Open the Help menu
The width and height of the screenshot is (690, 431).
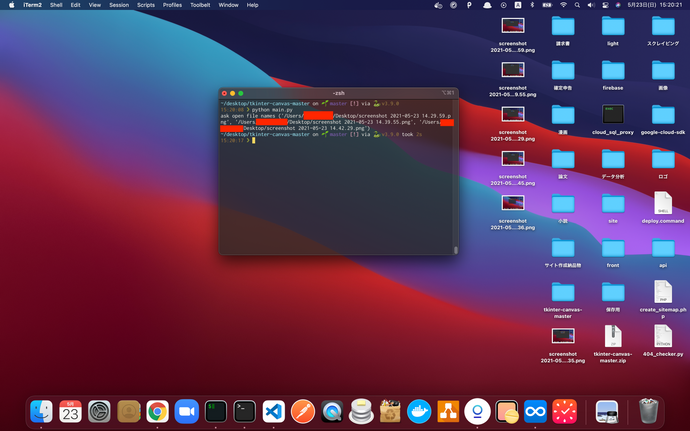(x=253, y=5)
